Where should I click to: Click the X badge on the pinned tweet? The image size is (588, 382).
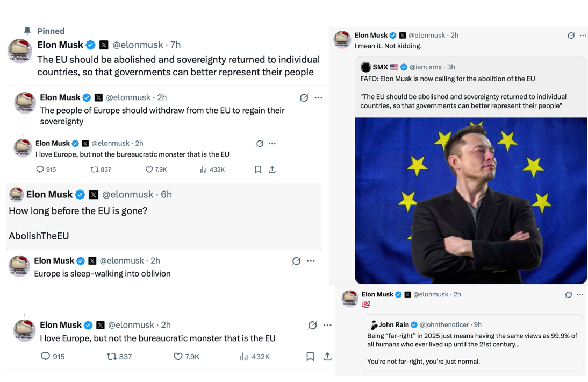coord(104,45)
